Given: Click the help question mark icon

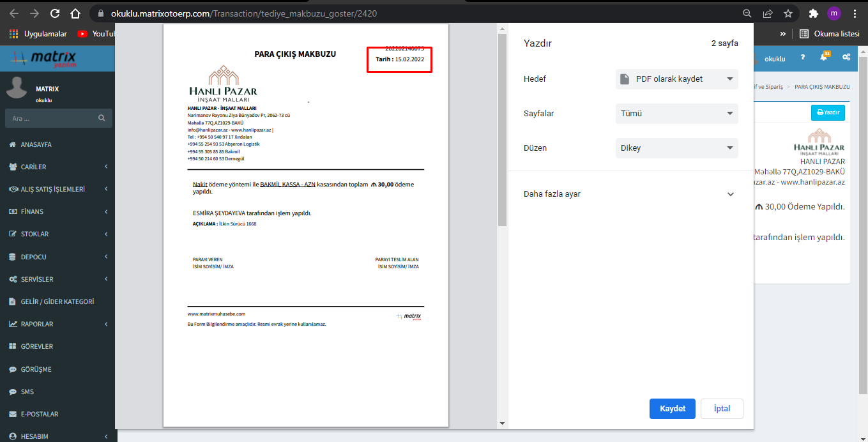Looking at the screenshot, I should [x=803, y=57].
